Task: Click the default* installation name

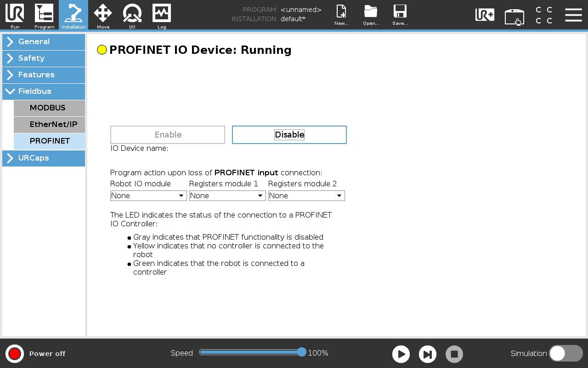Action: (x=293, y=19)
